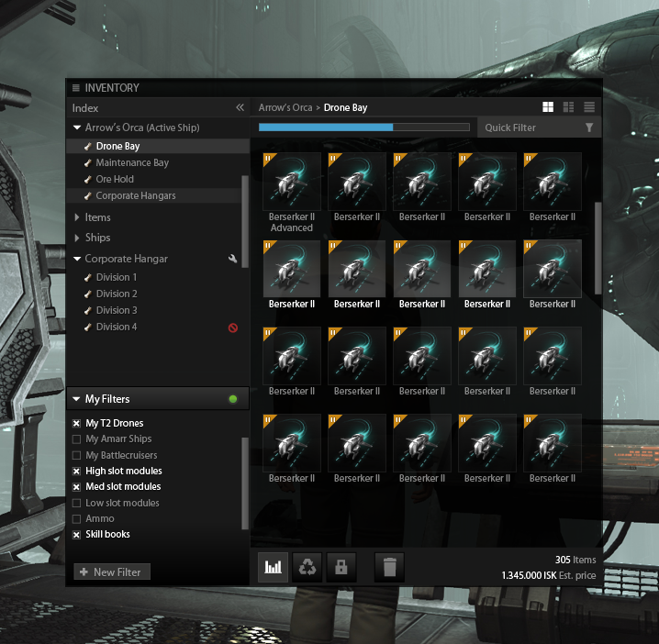This screenshot has width=659, height=644.
Task: Switch to large icons view mode
Action: point(548,107)
